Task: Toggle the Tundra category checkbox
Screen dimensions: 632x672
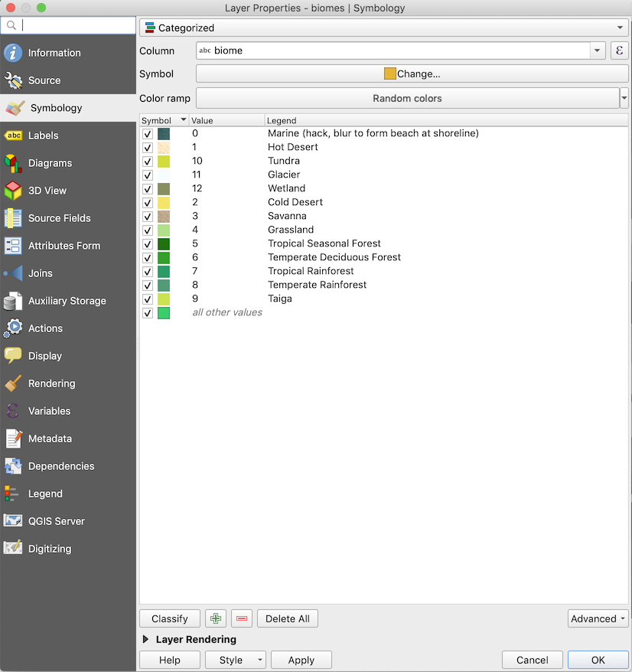Action: [148, 161]
